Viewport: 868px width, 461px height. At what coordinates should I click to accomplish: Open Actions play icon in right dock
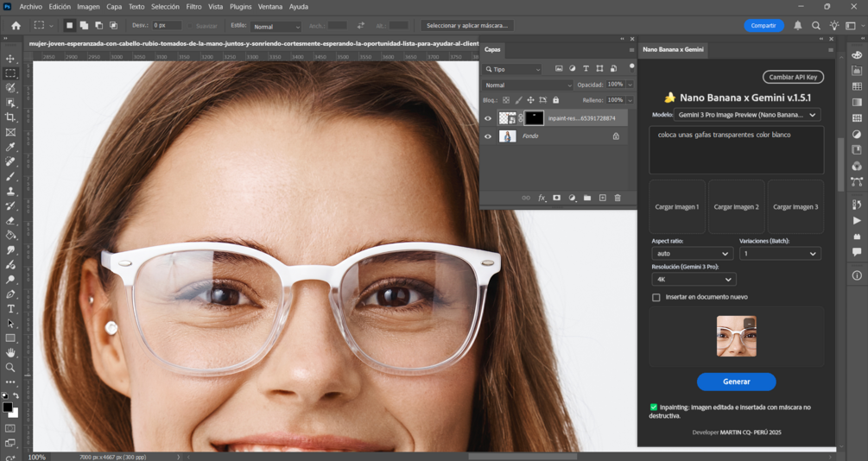[857, 221]
